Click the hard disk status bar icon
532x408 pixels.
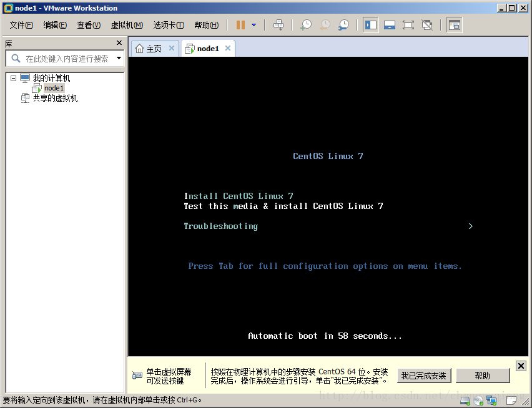465,401
